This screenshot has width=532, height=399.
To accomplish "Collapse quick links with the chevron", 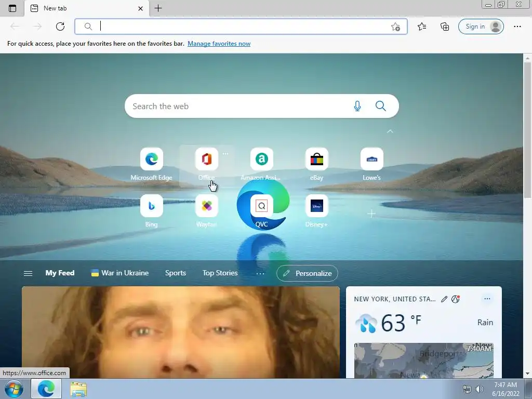I will point(390,131).
